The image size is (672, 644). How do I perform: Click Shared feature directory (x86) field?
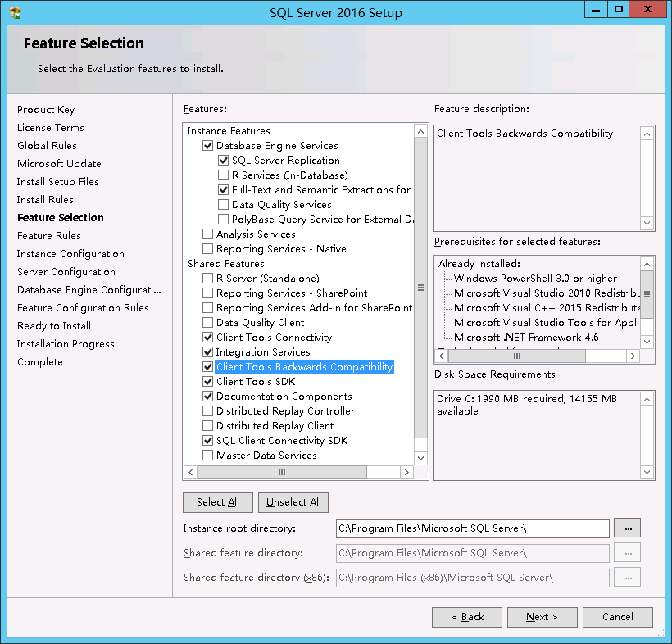click(473, 578)
